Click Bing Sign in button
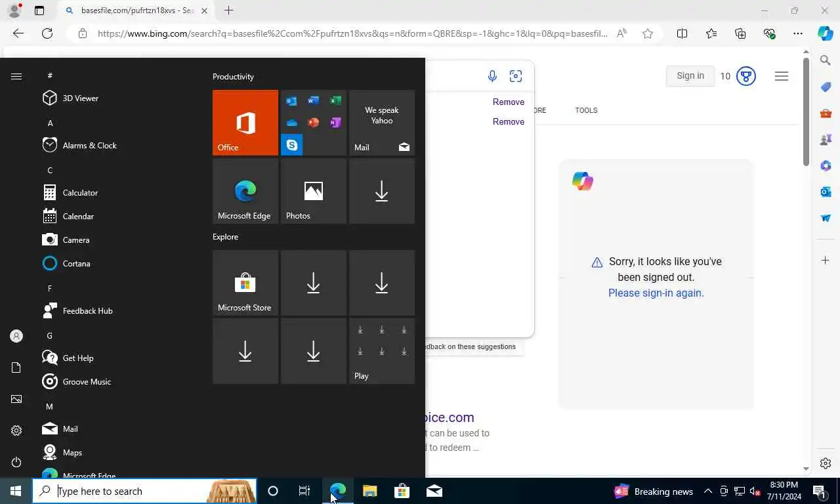This screenshot has width=840, height=504. tap(690, 75)
